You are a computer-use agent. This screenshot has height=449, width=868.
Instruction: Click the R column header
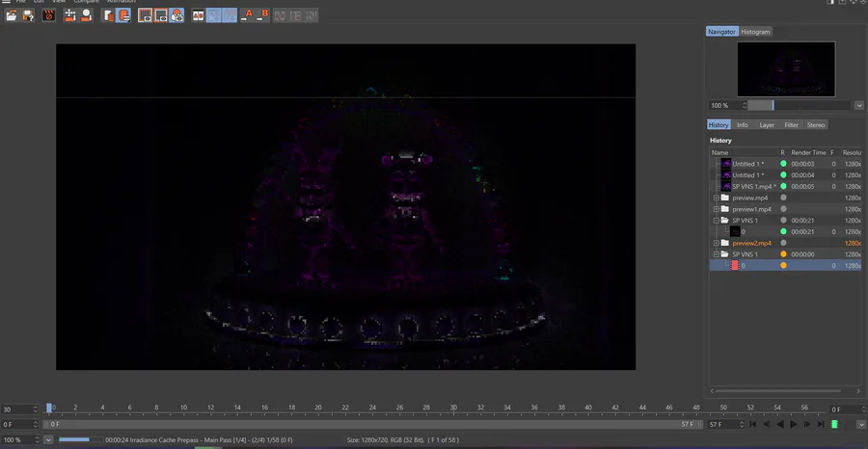tap(783, 152)
